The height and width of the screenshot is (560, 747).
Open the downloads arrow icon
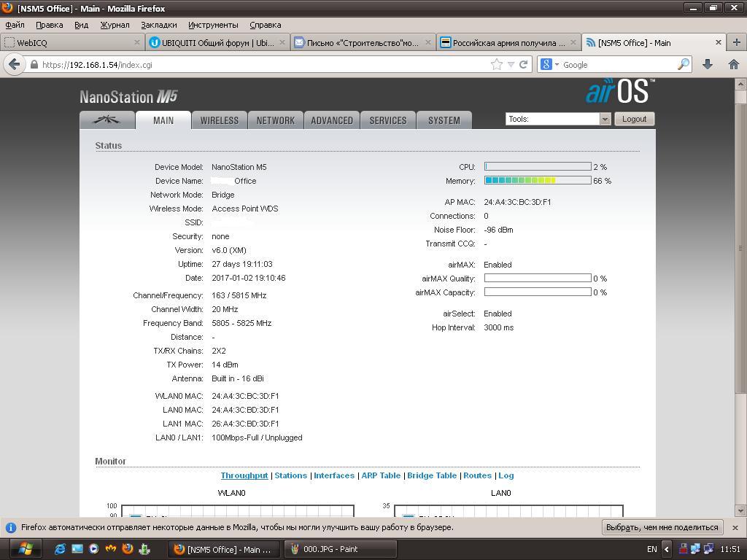(708, 64)
